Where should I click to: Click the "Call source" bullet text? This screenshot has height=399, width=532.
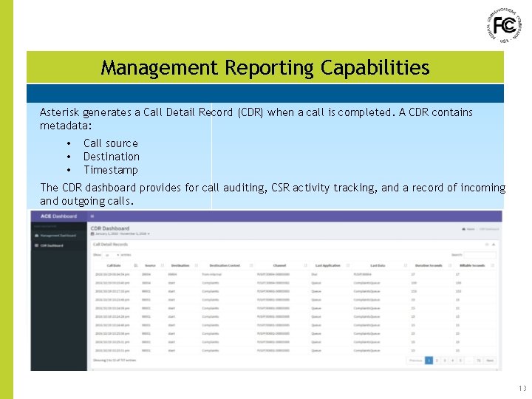(x=111, y=143)
